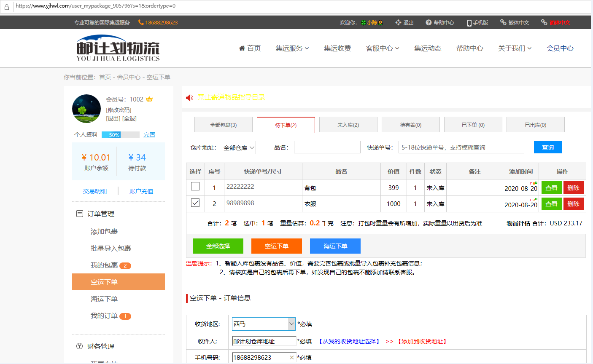
Task: Open the 全部仓库 warehouse dropdown
Action: (x=239, y=148)
